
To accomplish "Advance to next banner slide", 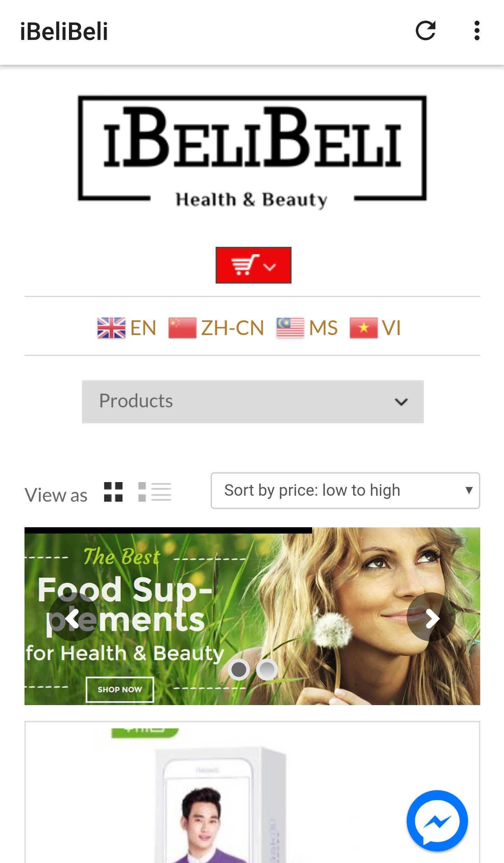I will tap(431, 617).
